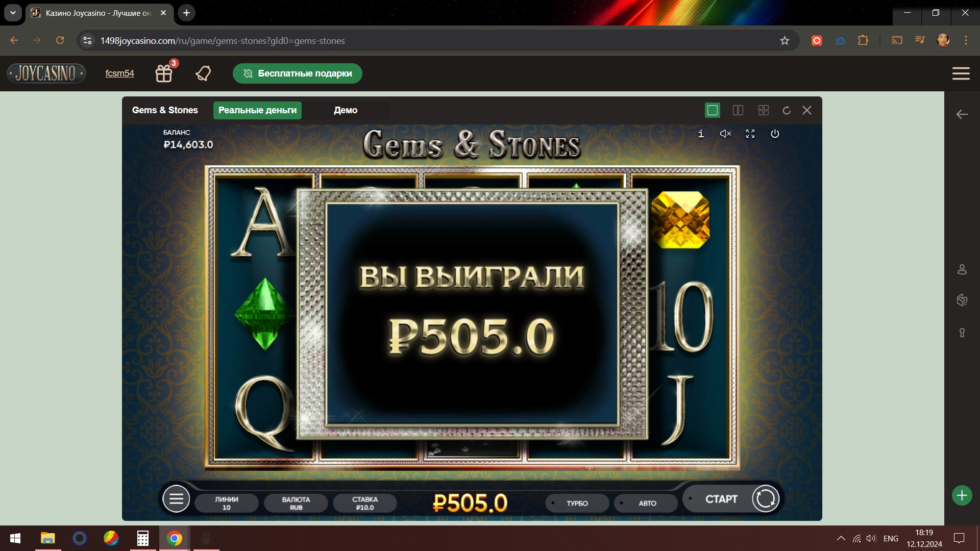Select the single-window layout toggle
The height and width of the screenshot is (551, 980).
(x=713, y=110)
